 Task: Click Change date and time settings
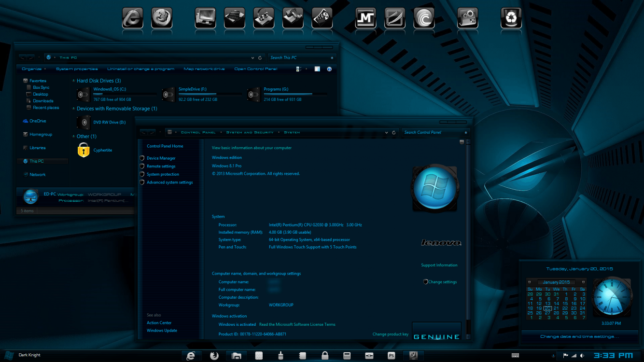coord(579,336)
